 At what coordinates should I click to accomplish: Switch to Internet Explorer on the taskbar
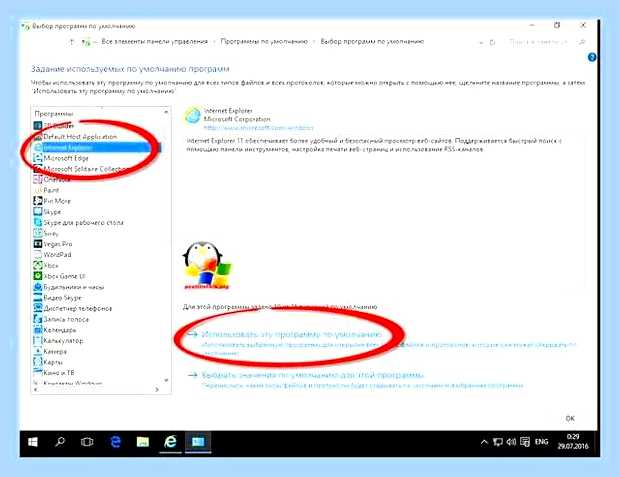(x=170, y=441)
